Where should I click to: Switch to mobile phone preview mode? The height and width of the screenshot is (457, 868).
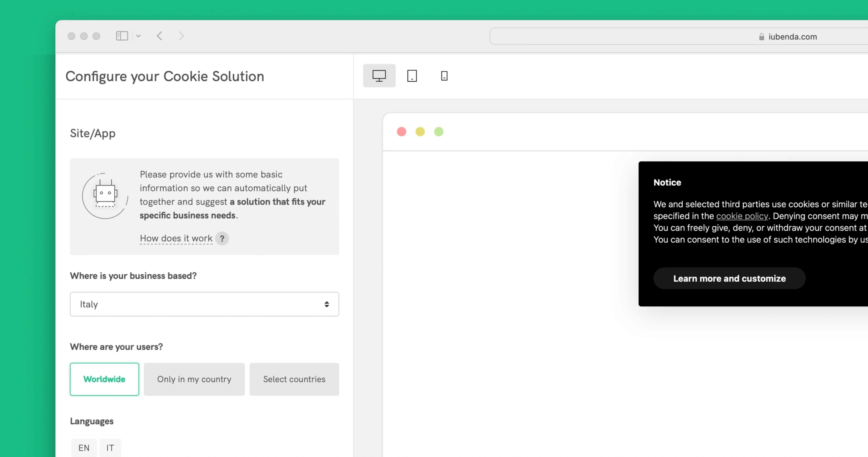point(444,75)
